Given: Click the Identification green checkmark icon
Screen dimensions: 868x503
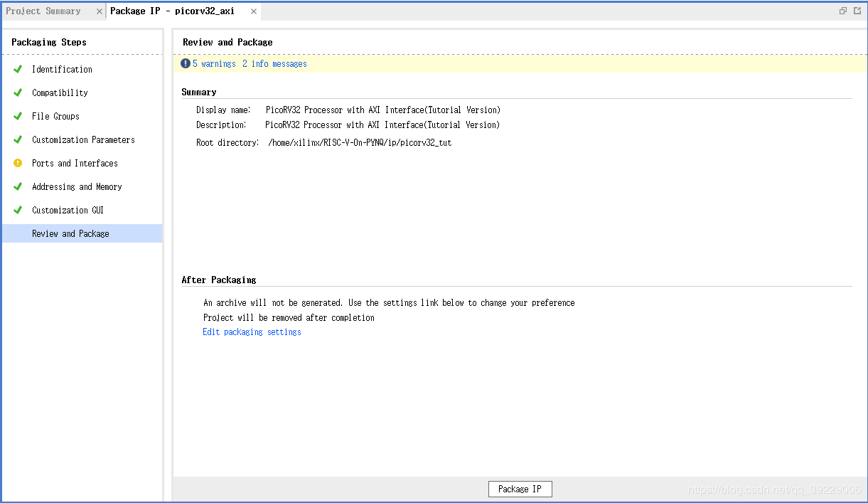Looking at the screenshot, I should click(18, 69).
